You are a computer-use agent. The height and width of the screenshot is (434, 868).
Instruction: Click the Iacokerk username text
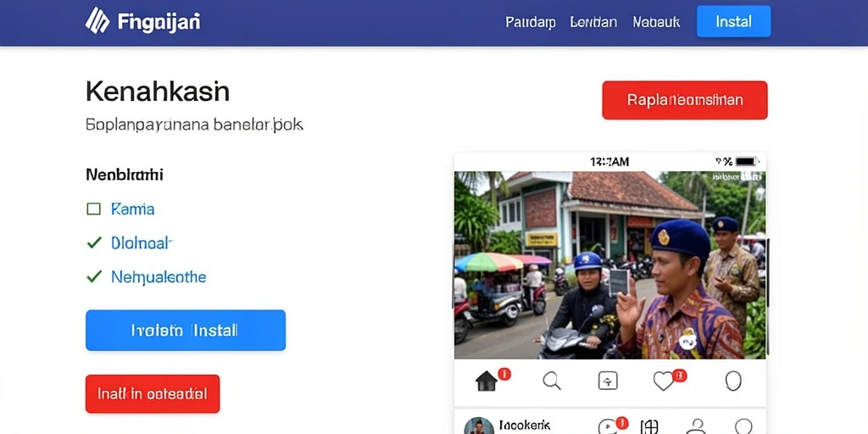point(524,426)
